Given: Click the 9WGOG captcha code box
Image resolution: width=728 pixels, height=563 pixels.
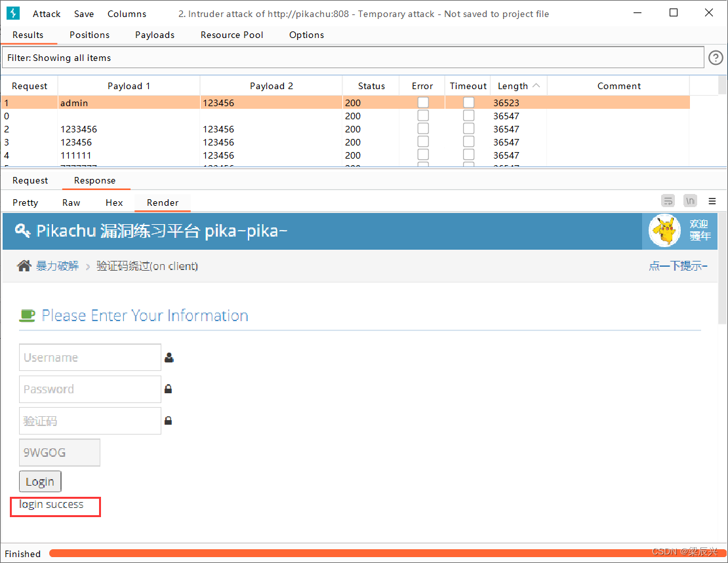Looking at the screenshot, I should point(60,452).
